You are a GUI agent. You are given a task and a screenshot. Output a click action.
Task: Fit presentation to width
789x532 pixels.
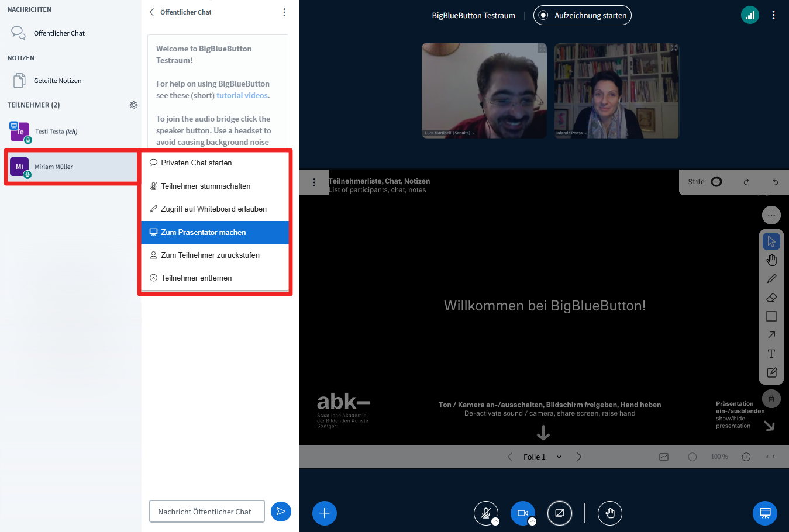771,457
